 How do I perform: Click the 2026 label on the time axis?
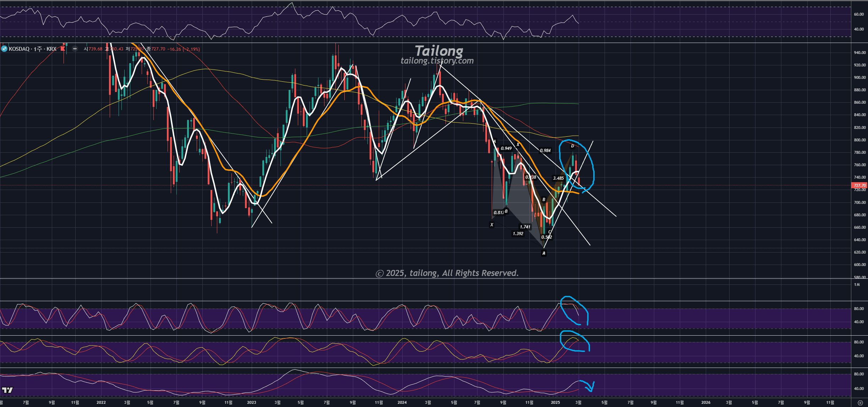click(x=706, y=402)
